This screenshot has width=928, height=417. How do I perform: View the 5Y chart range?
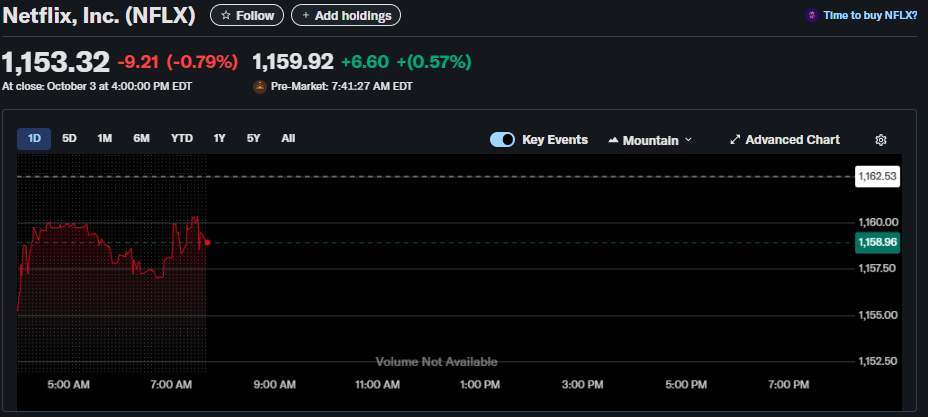pos(253,139)
